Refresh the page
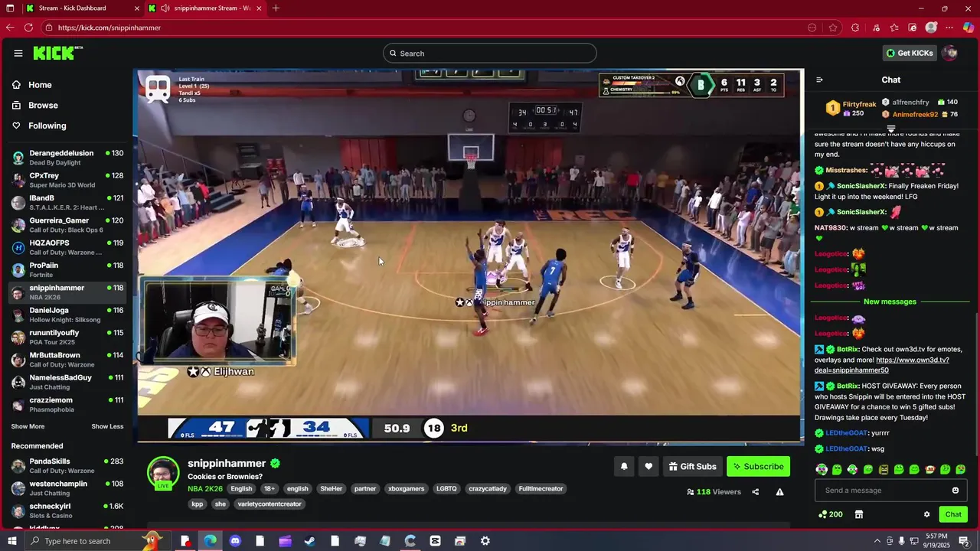The image size is (980, 551). coord(28,28)
